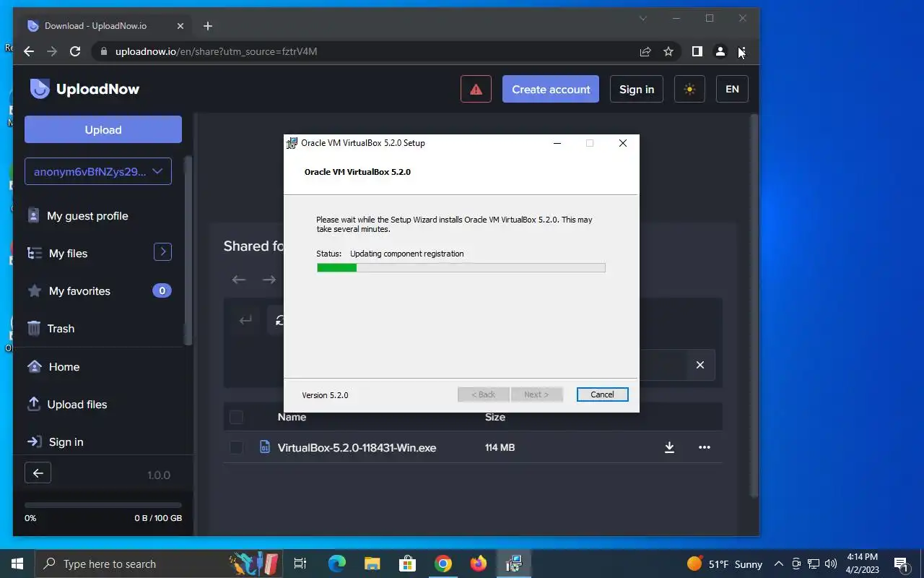
Task: Close the Download - UploadNow.io tab
Action: click(180, 26)
